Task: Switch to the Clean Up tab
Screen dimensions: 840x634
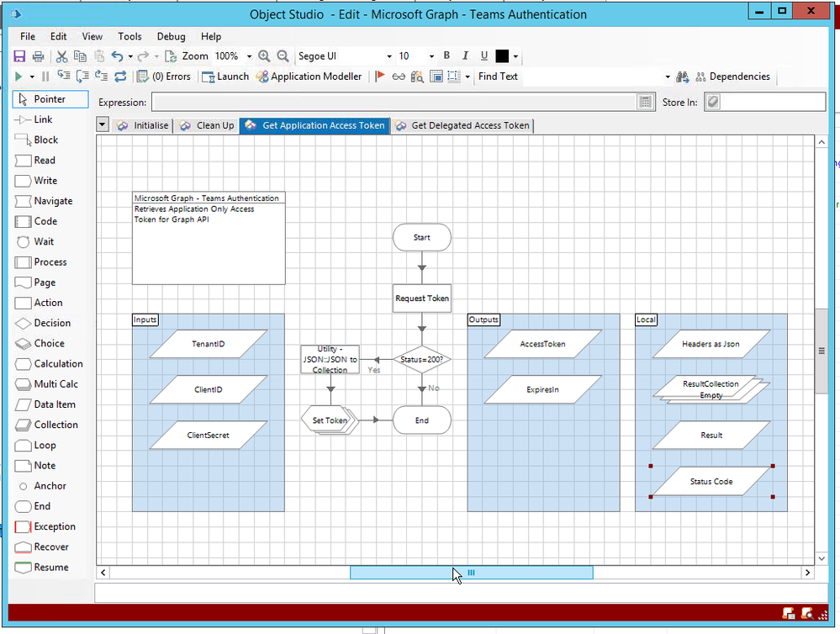Action: click(x=208, y=125)
